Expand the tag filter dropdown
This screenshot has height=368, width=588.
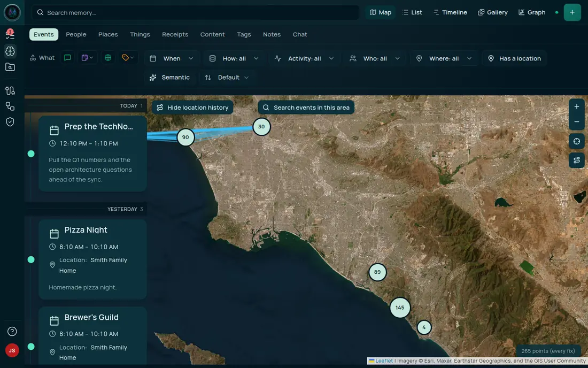128,58
